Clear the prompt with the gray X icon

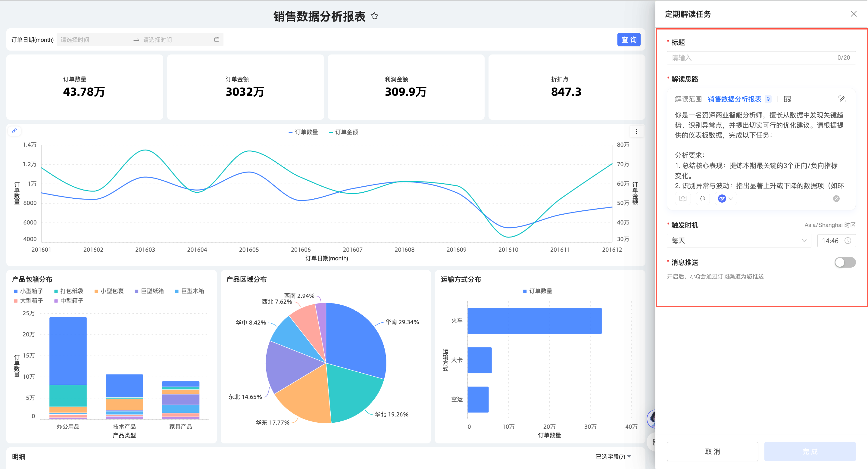[x=836, y=199]
